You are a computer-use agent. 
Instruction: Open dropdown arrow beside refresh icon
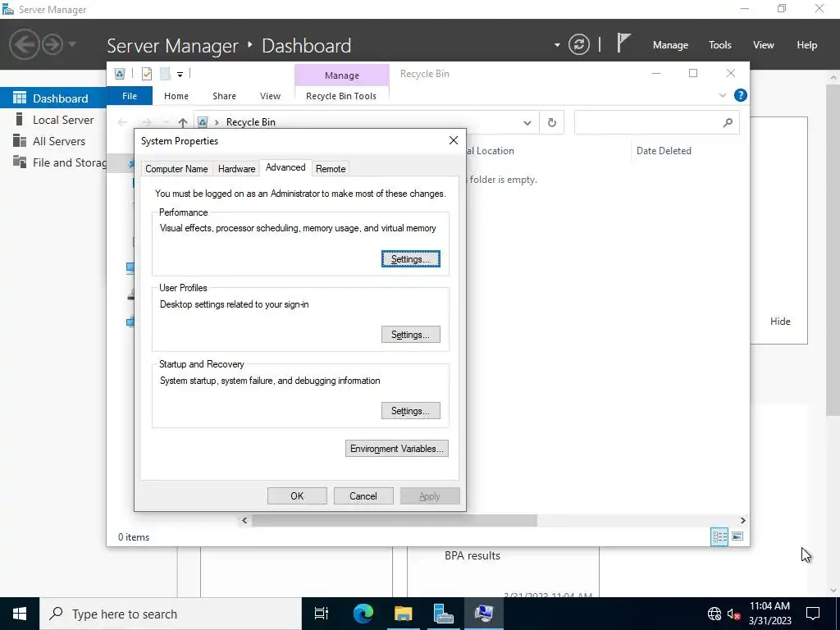[x=557, y=45]
